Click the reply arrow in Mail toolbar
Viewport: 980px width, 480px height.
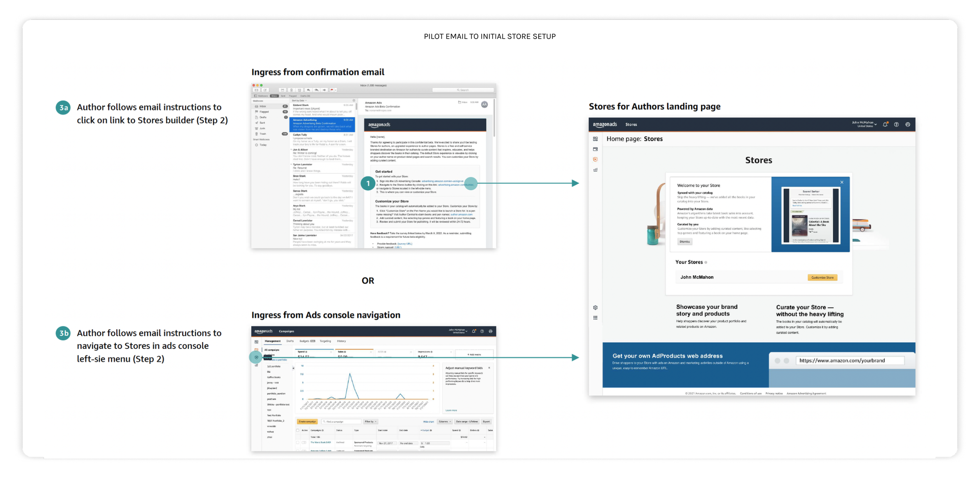click(309, 90)
